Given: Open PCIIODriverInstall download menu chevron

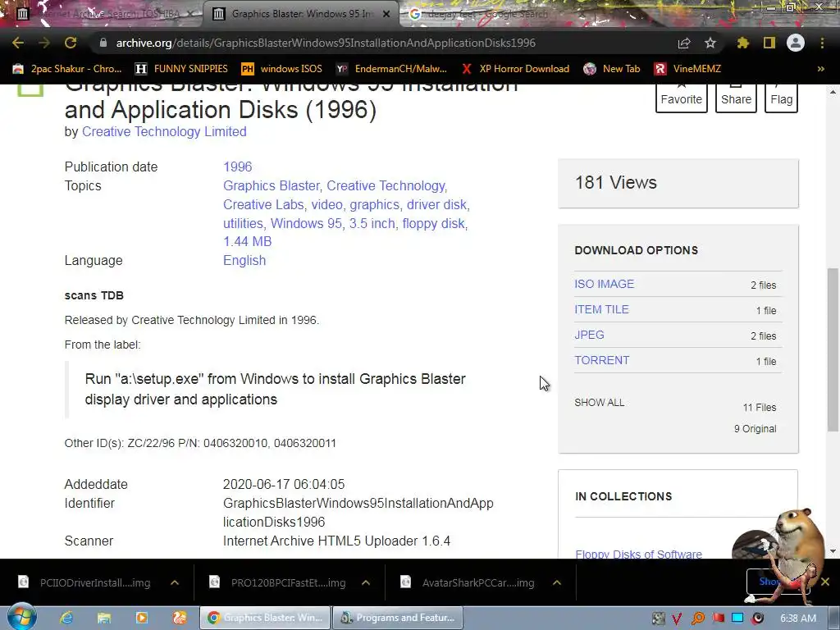Looking at the screenshot, I should click(175, 582).
